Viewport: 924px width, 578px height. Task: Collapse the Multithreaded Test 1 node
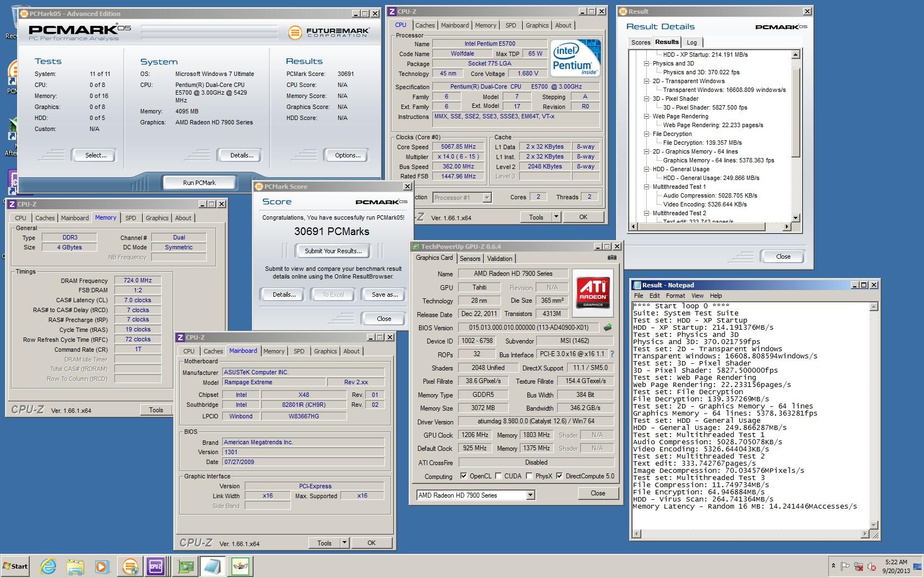pos(647,187)
